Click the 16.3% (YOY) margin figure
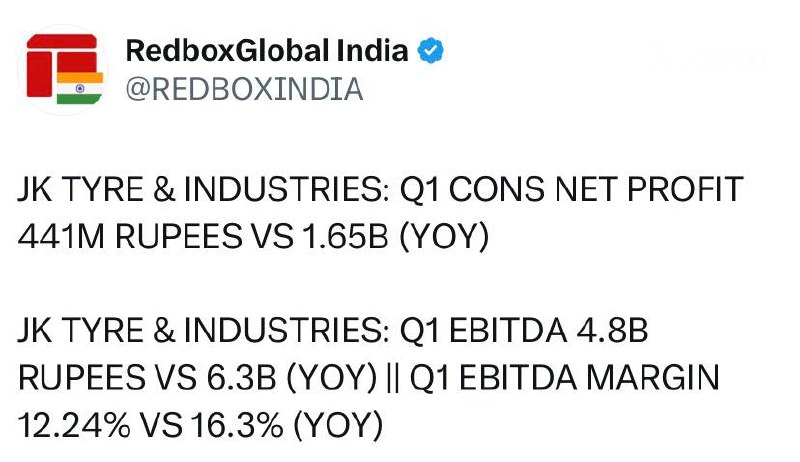The width and height of the screenshot is (800, 462). pyautogui.click(x=287, y=425)
